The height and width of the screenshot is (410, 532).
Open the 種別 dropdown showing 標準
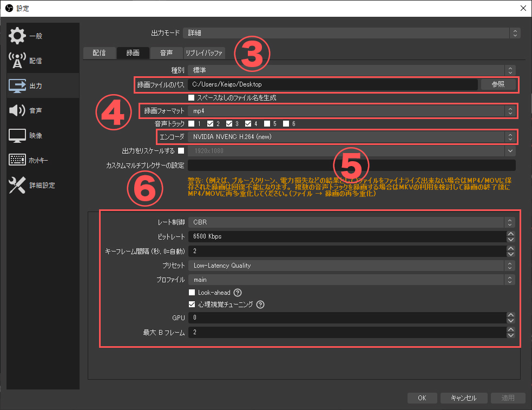tap(352, 70)
